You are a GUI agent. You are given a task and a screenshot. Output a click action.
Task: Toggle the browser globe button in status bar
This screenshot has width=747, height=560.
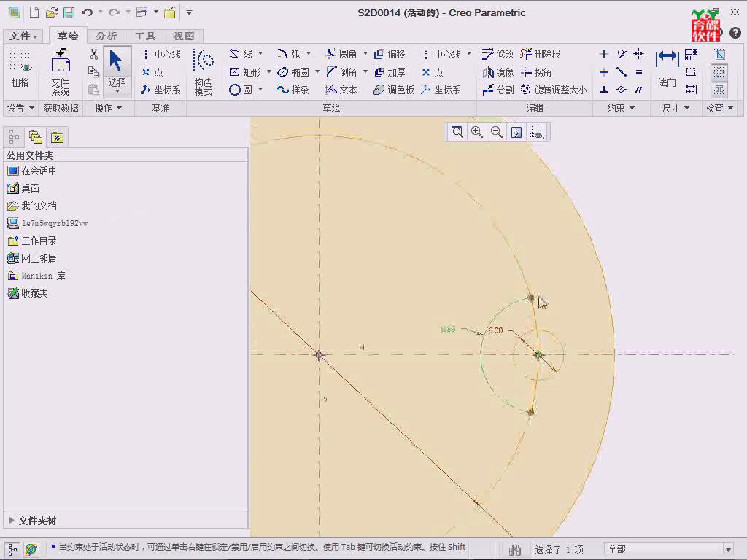pos(31,549)
